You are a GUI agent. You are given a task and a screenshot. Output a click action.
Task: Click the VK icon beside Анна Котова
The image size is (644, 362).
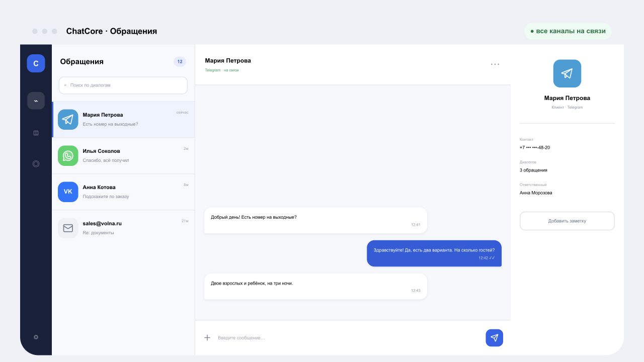(x=68, y=192)
